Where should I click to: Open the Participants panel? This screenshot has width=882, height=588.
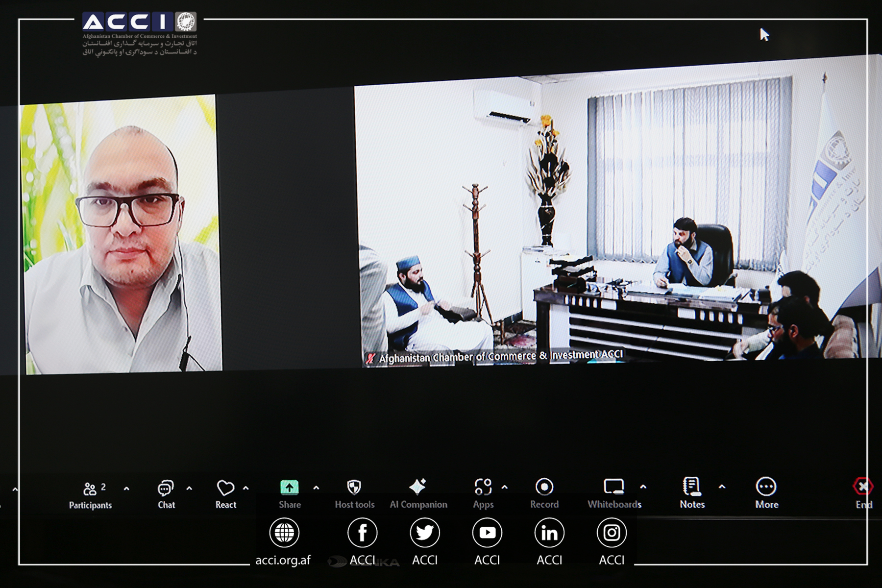click(90, 495)
